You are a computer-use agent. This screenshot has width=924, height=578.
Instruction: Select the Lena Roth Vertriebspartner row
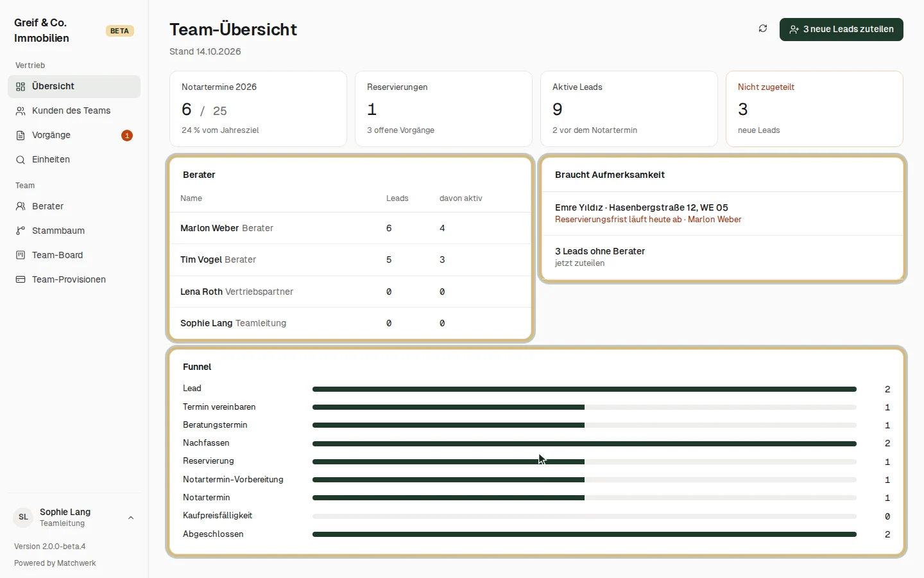(x=350, y=292)
